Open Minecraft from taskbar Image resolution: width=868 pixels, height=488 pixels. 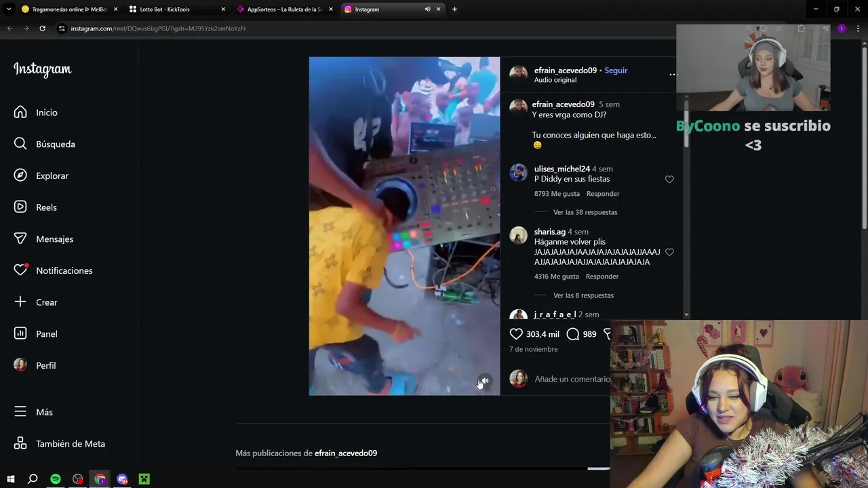(x=144, y=479)
